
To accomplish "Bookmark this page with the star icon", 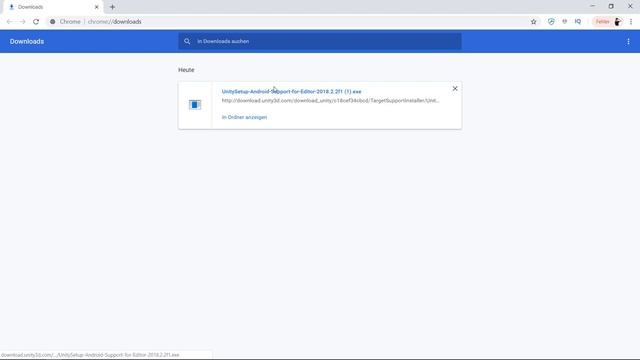I will [x=533, y=22].
